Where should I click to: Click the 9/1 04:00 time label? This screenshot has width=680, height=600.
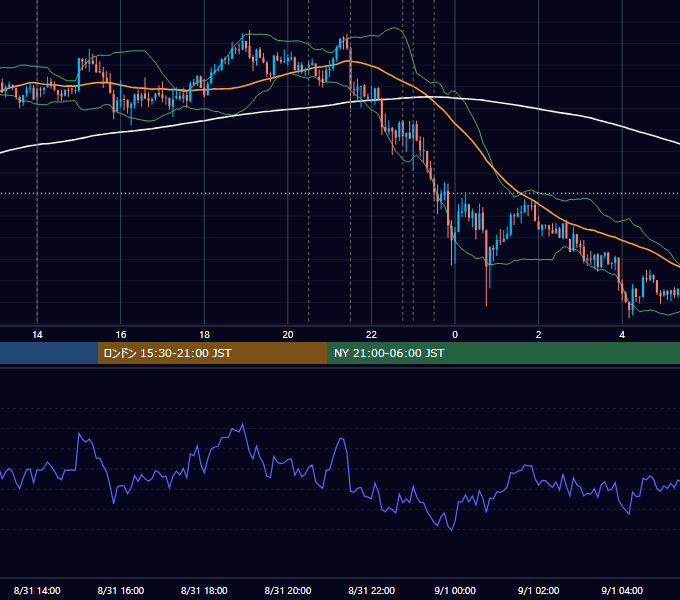pos(622,590)
